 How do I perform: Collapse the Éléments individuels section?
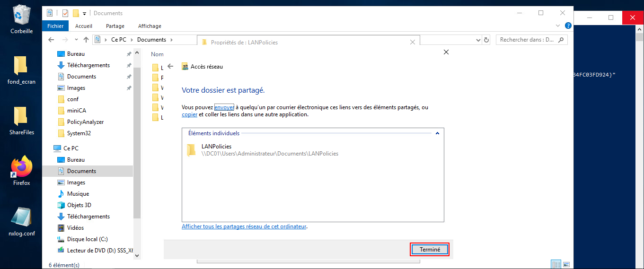point(437,133)
